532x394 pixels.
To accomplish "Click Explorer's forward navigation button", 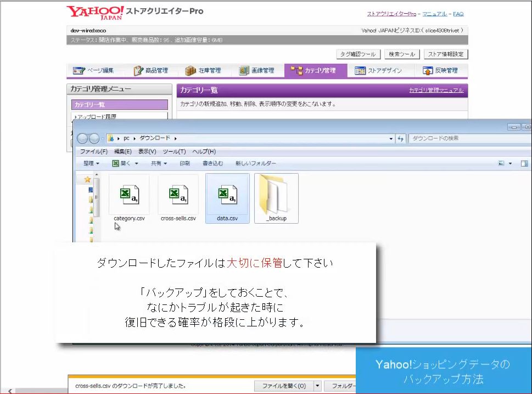I will [94, 138].
